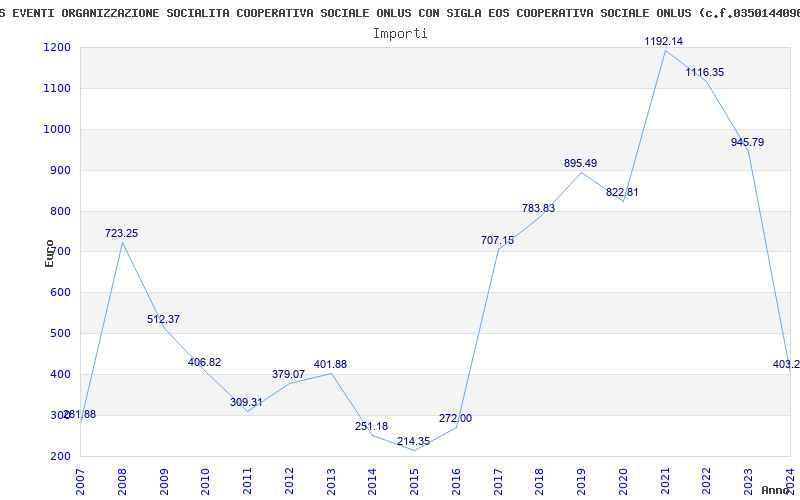Click the 401.88 data label
800x500 pixels.
(x=330, y=364)
